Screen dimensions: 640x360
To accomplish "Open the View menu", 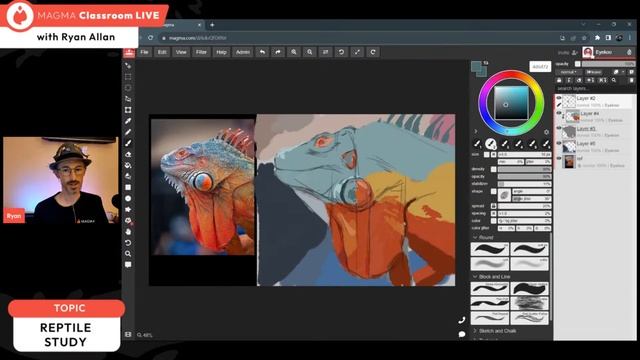I will coord(181,52).
